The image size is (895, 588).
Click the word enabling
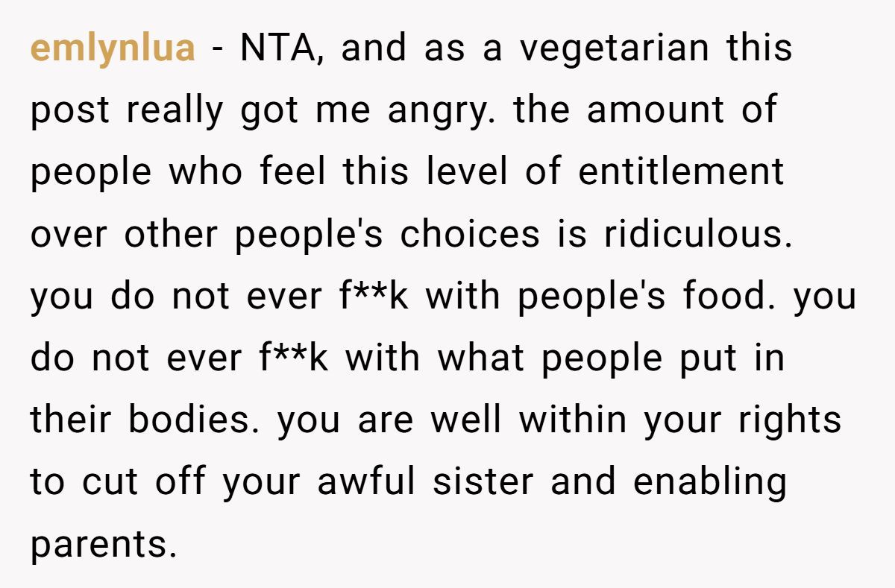coord(709,482)
